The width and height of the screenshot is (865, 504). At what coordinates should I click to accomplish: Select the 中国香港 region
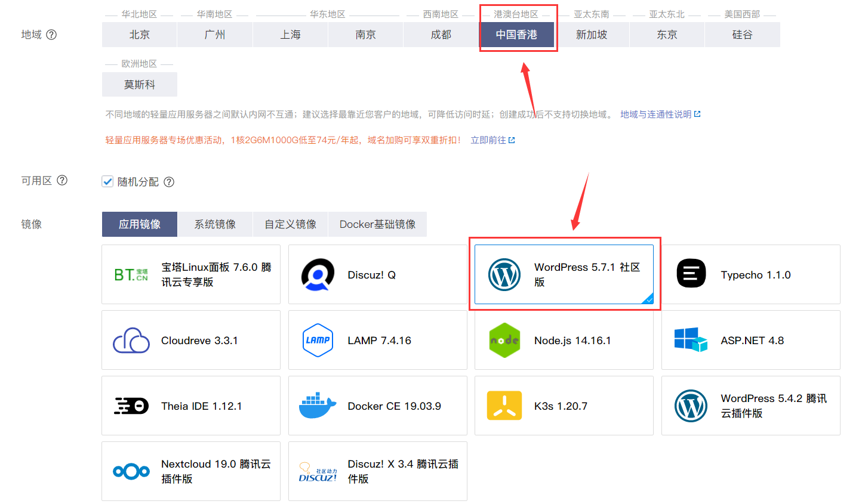click(x=516, y=35)
